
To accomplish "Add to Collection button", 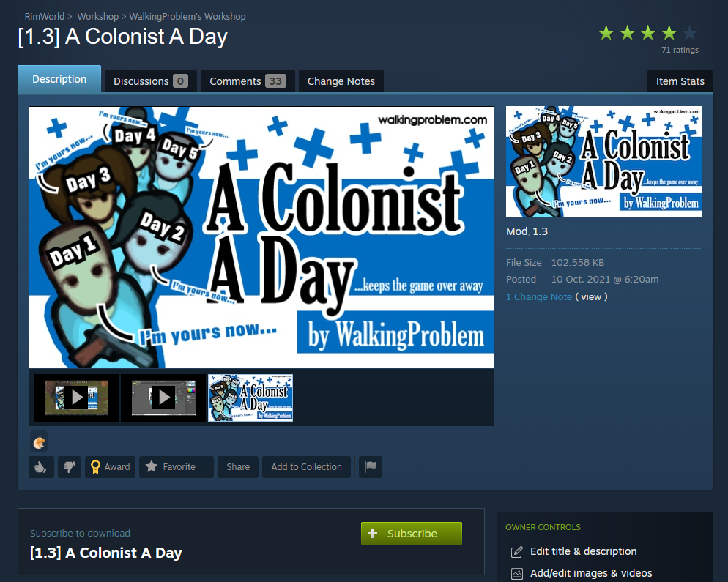I will 306,467.
